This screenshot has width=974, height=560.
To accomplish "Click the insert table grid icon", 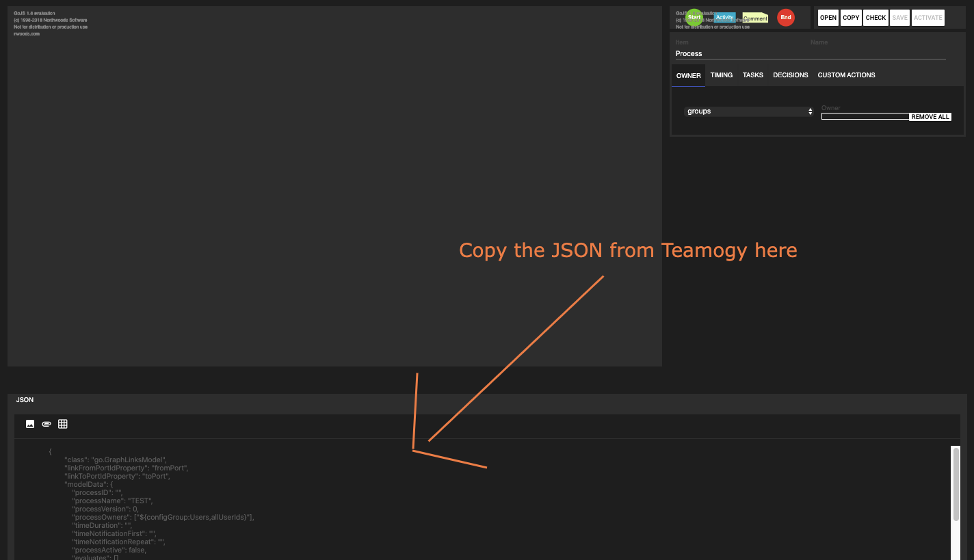I will [63, 424].
